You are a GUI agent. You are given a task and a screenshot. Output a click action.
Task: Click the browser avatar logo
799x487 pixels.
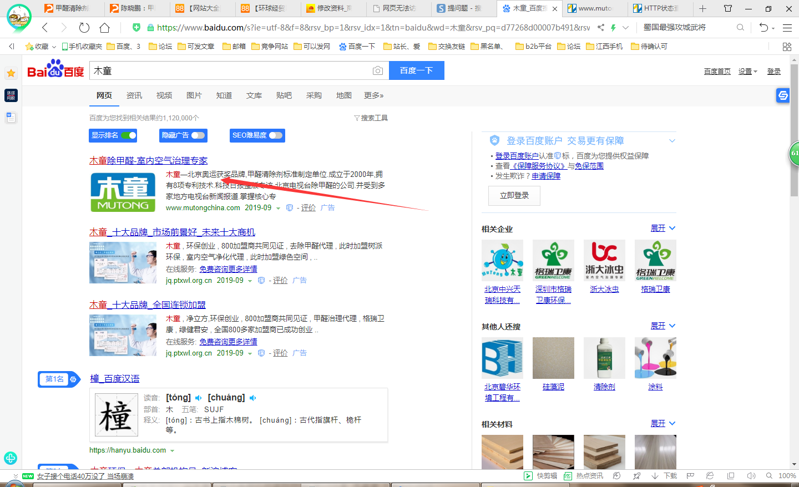(x=18, y=16)
